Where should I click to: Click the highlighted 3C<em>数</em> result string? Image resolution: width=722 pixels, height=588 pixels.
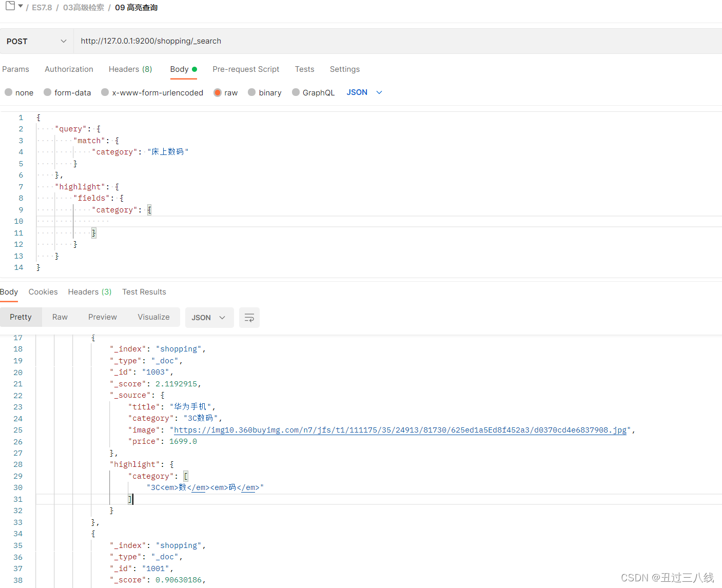pos(205,487)
